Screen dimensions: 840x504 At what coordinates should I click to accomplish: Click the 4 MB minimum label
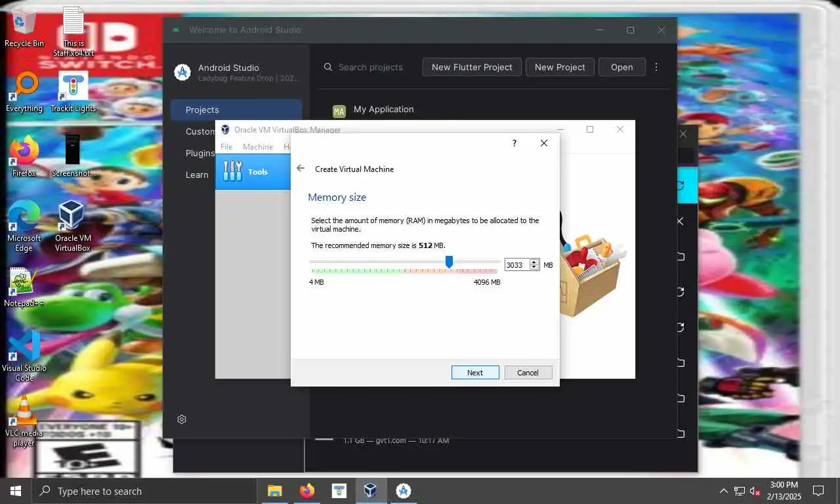316,282
